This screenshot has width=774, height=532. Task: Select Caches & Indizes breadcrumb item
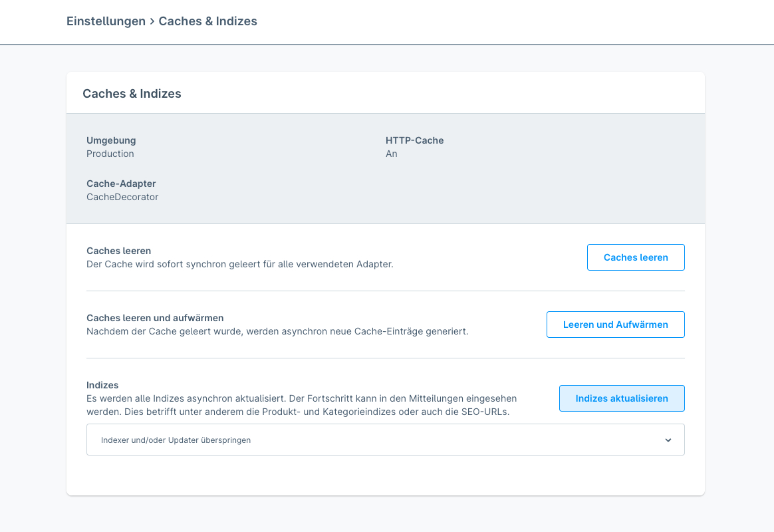coord(207,21)
